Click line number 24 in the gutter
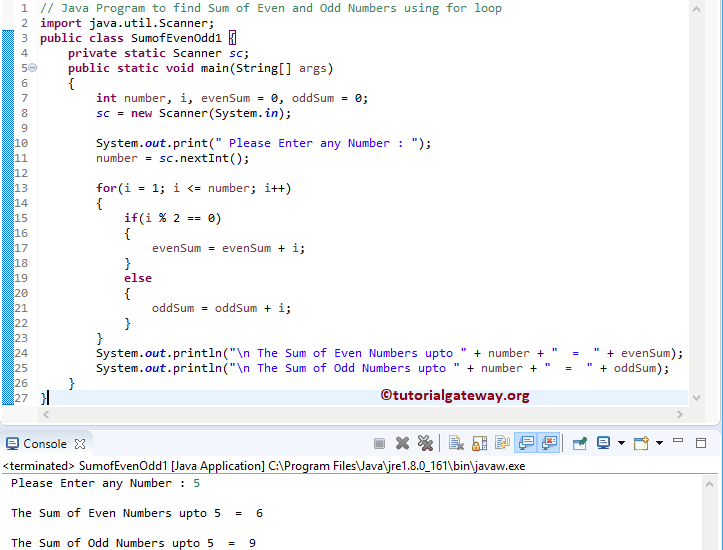 [21, 353]
